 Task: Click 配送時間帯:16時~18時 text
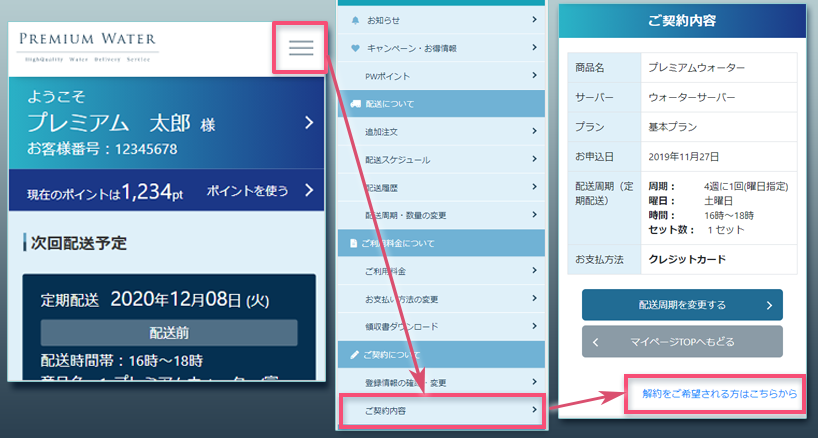point(122,360)
